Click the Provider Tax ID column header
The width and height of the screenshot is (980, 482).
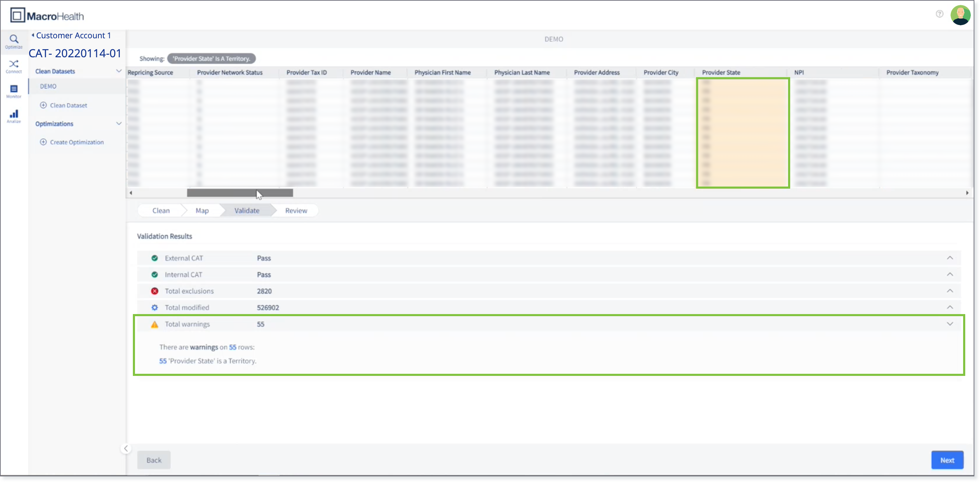[306, 72]
